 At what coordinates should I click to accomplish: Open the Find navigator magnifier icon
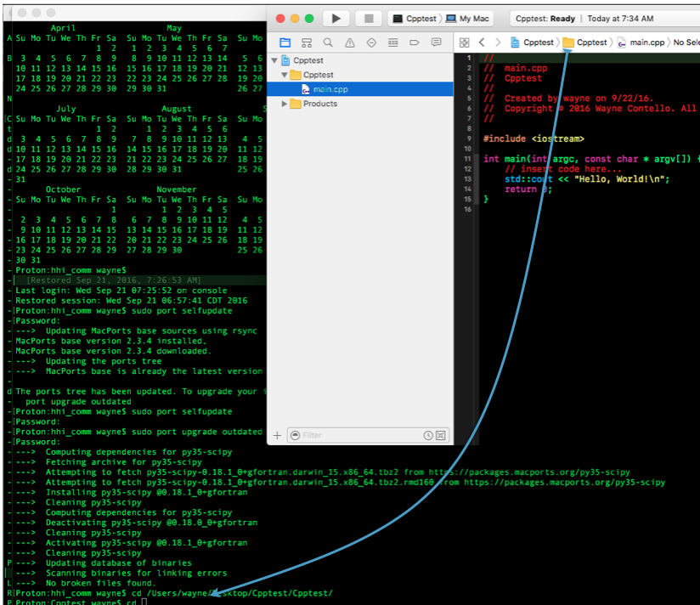[328, 42]
